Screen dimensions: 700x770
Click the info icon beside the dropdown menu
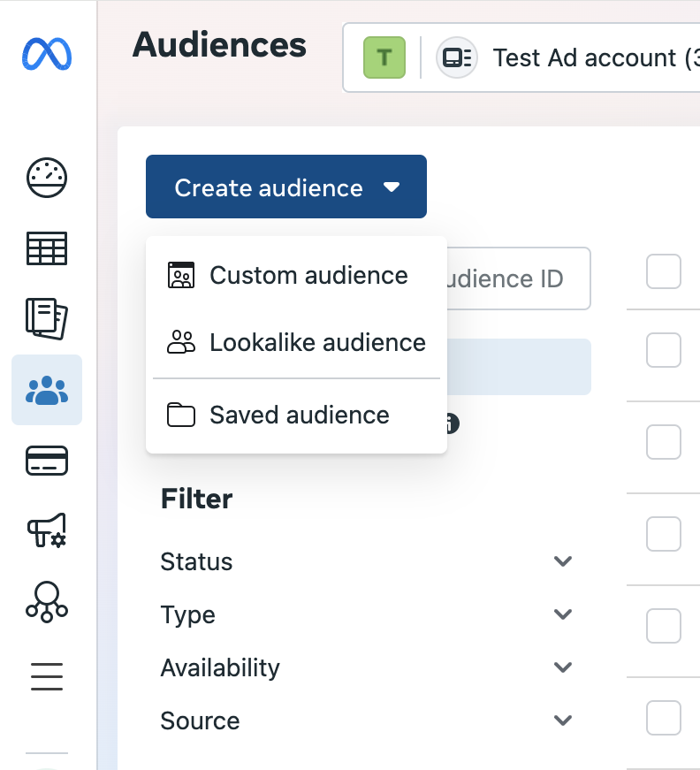(x=452, y=423)
